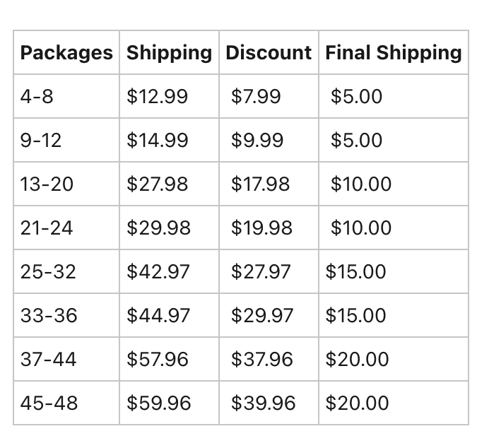
Task: Select the 25-32 packages cell
Action: (x=48, y=271)
